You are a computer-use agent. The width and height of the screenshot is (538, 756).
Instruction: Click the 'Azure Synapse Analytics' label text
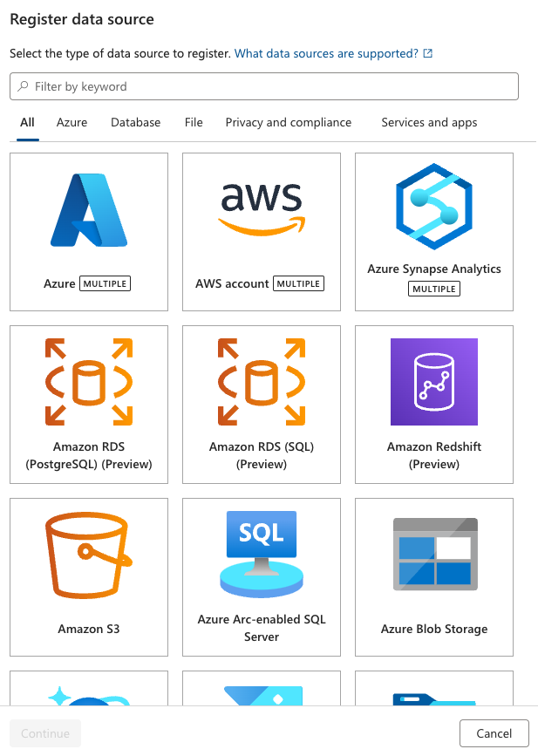[x=434, y=269]
